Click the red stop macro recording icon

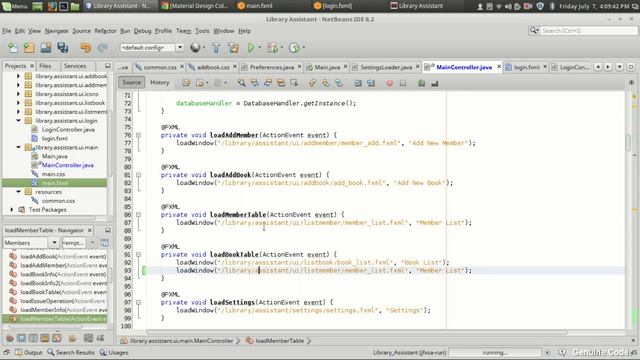[x=389, y=83]
